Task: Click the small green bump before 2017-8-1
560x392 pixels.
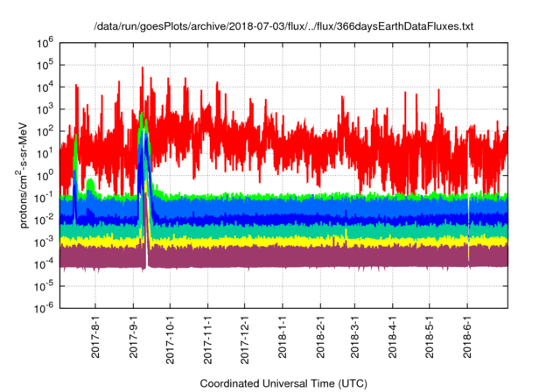Action: [90, 185]
